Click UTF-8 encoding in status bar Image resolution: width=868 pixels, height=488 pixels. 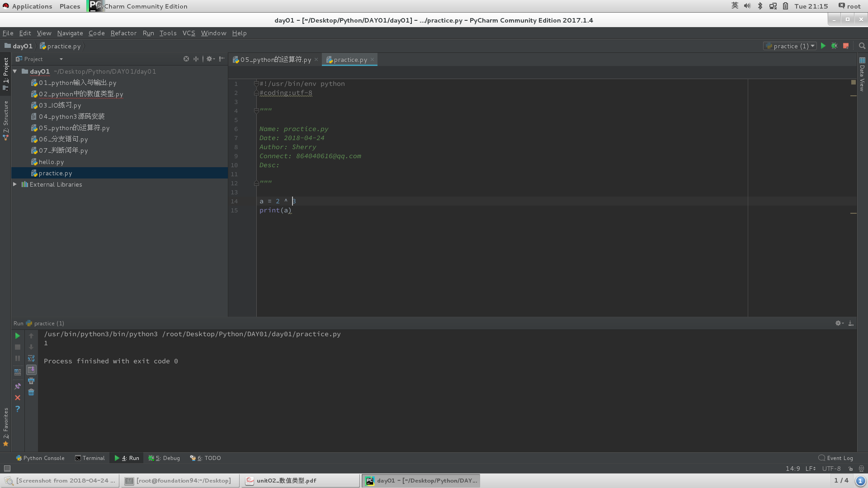pyautogui.click(x=831, y=469)
